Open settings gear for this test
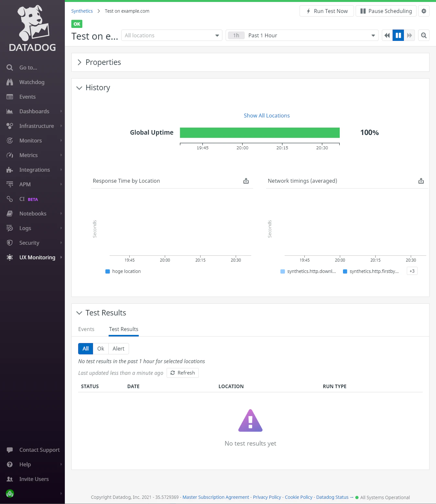The height and width of the screenshot is (504, 436). coord(424,11)
